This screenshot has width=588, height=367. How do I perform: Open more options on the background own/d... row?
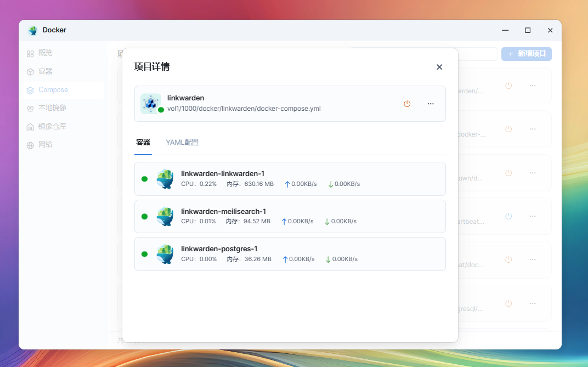click(x=533, y=173)
